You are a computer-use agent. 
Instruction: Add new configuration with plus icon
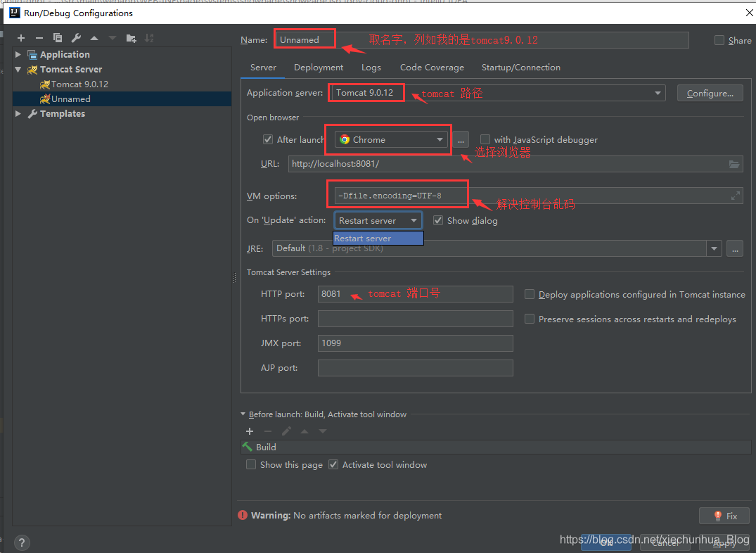(x=20, y=38)
